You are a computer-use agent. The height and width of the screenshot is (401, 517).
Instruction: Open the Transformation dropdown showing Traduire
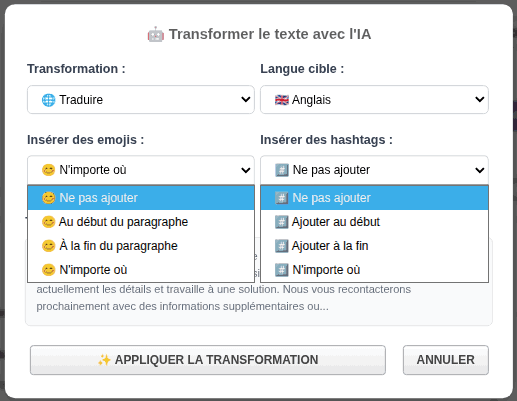point(141,100)
